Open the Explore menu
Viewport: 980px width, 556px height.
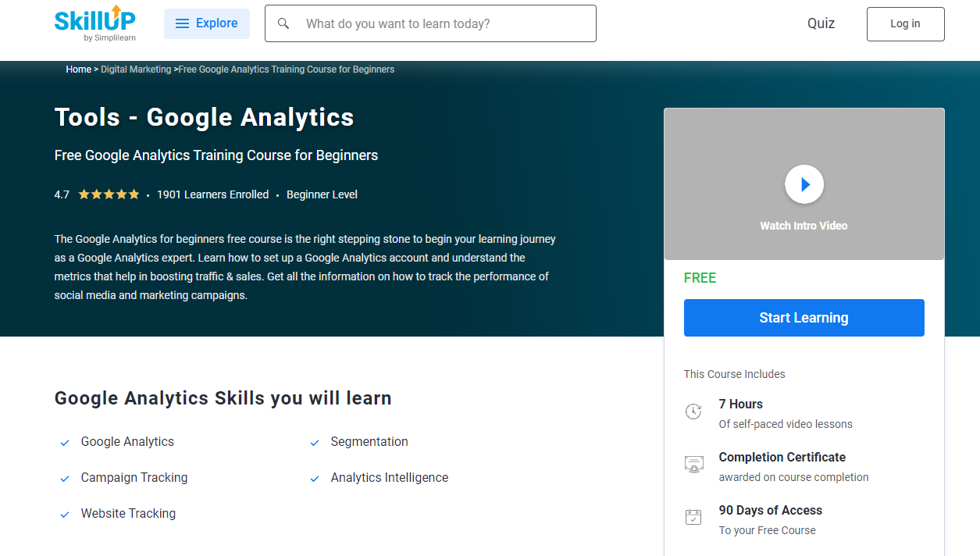click(x=207, y=23)
